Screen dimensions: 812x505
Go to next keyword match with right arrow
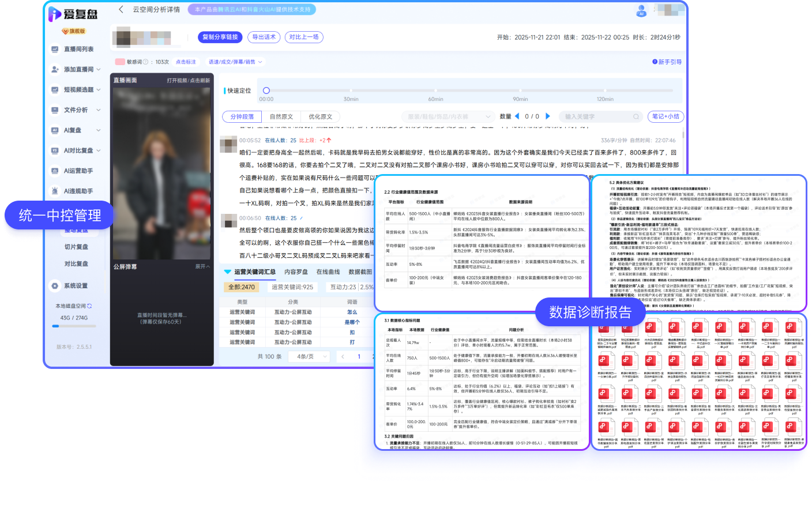548,116
